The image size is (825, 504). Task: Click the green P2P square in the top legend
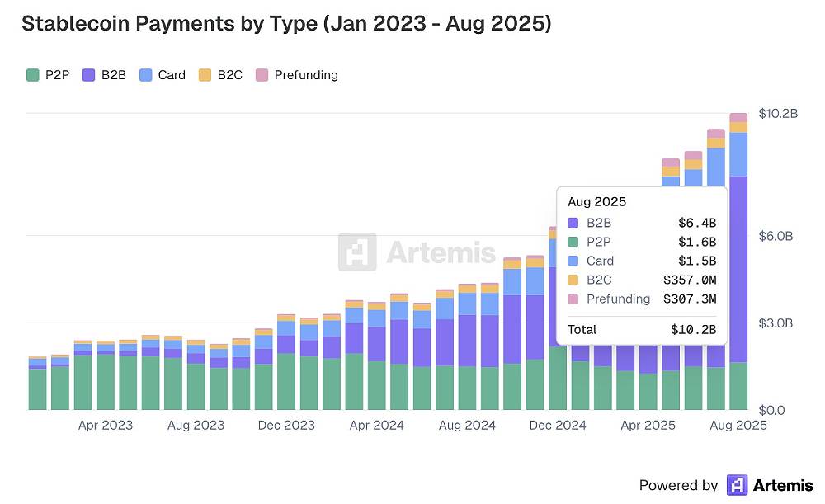[33, 75]
